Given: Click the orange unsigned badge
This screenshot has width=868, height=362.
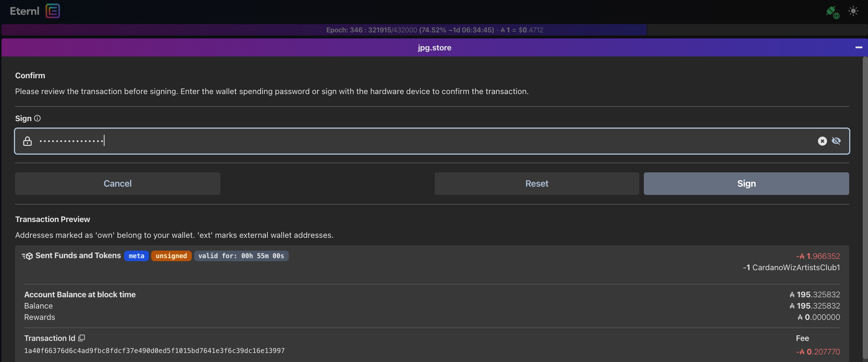Looking at the screenshot, I should 171,256.
